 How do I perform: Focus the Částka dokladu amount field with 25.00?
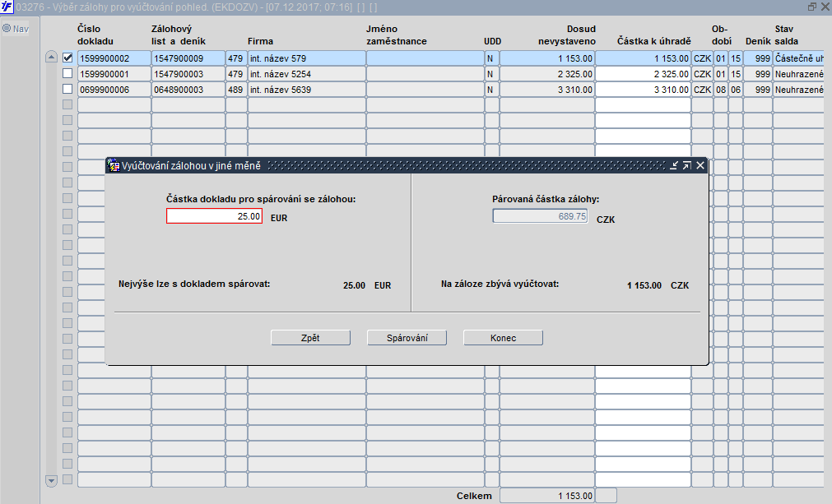[214, 216]
